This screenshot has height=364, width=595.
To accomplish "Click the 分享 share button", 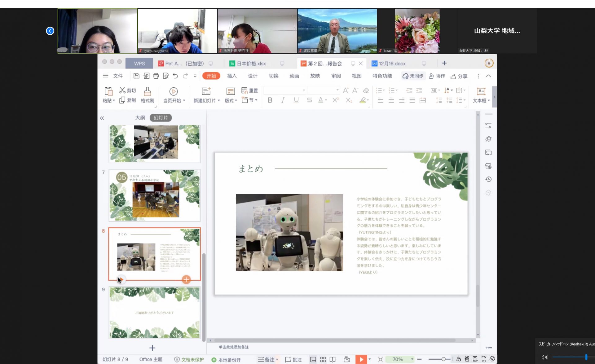I will click(x=459, y=76).
